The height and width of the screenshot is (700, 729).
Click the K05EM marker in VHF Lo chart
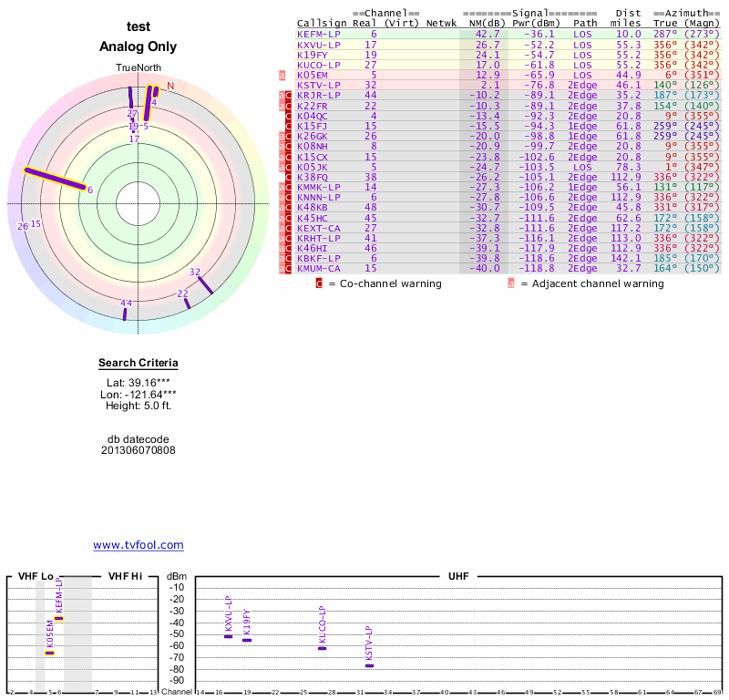pyautogui.click(x=50, y=653)
